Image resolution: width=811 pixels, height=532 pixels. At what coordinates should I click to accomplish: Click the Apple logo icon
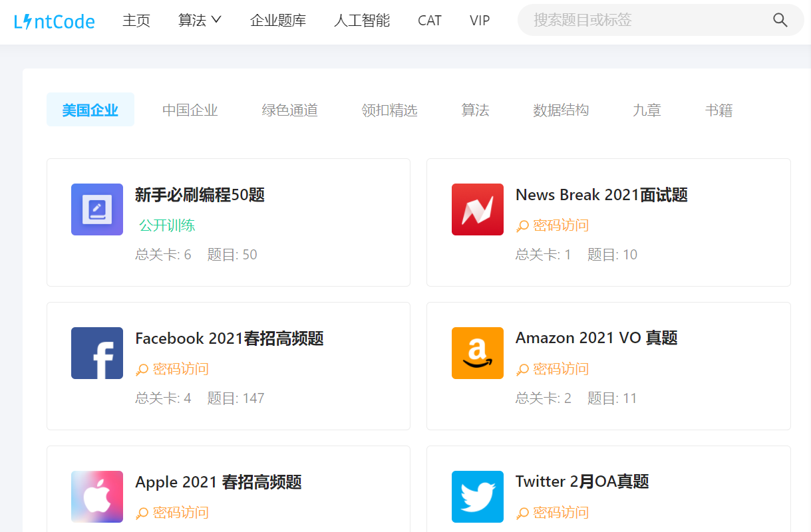pos(97,497)
